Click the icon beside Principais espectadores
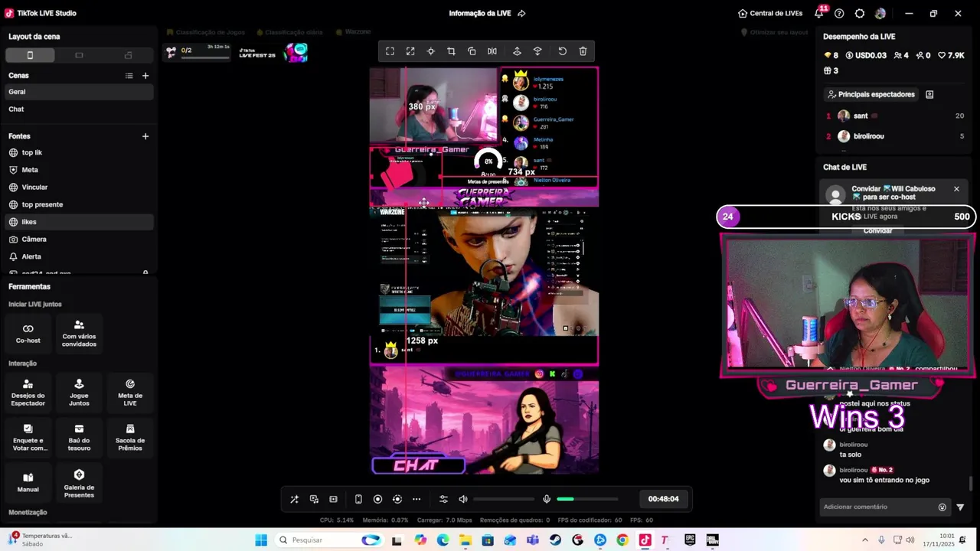 (x=929, y=94)
